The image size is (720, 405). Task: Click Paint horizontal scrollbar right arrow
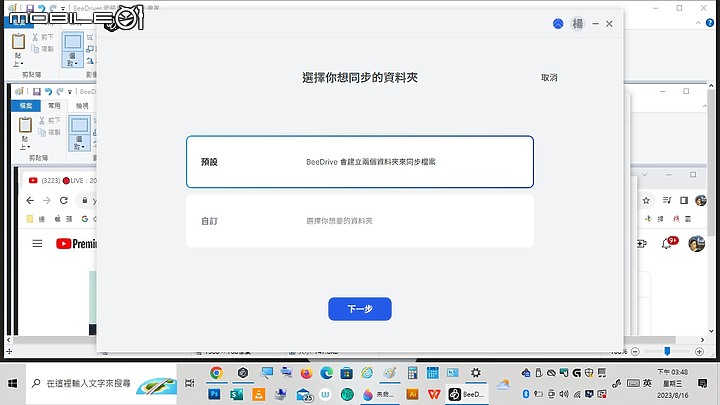[x=702, y=340]
